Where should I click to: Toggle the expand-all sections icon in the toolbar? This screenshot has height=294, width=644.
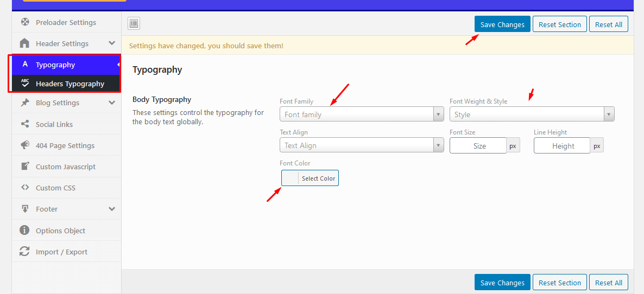click(134, 23)
